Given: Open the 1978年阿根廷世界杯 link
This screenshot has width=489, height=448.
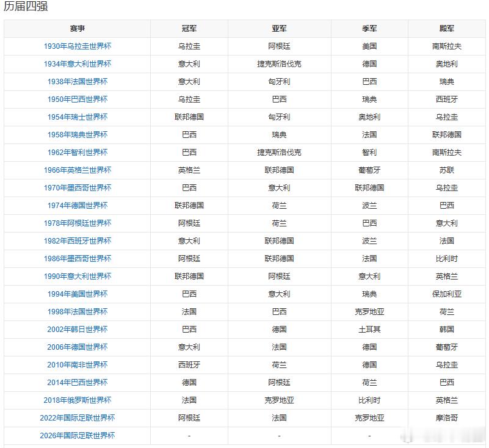Looking at the screenshot, I should point(78,223).
